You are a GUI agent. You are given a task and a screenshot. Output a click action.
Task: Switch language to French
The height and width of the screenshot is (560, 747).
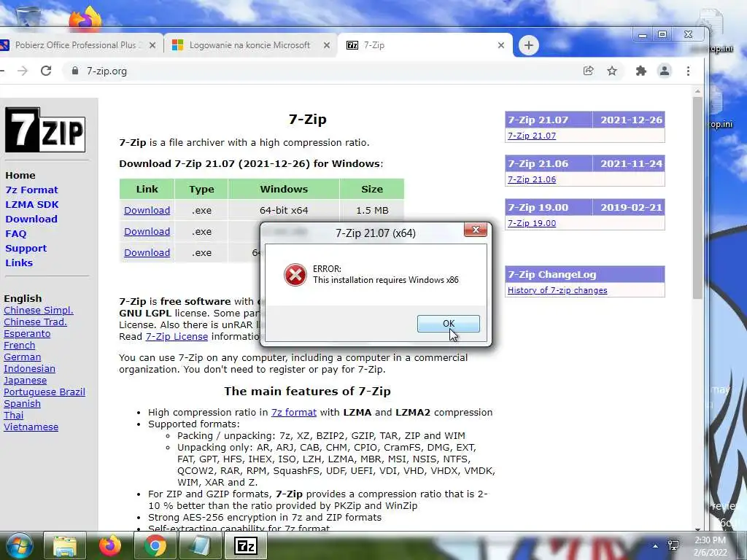[x=20, y=345]
